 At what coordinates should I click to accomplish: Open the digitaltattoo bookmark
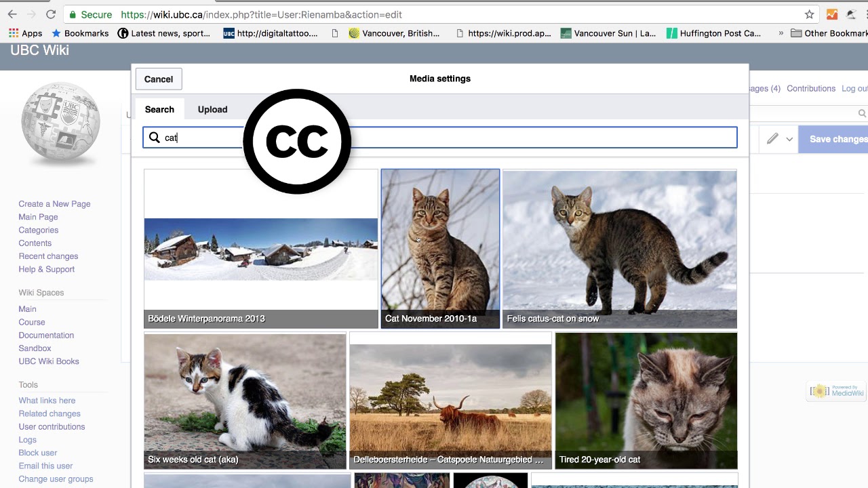pos(271,33)
